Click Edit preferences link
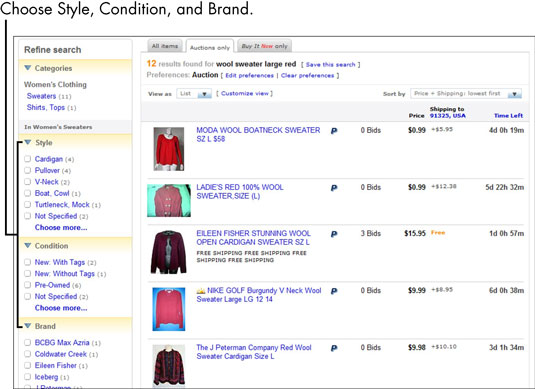 tap(249, 75)
